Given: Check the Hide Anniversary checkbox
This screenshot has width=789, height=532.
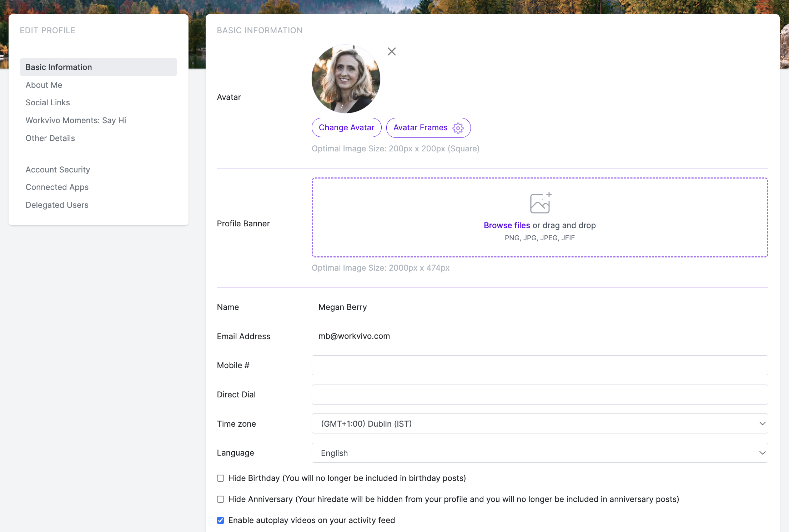Looking at the screenshot, I should coord(221,499).
